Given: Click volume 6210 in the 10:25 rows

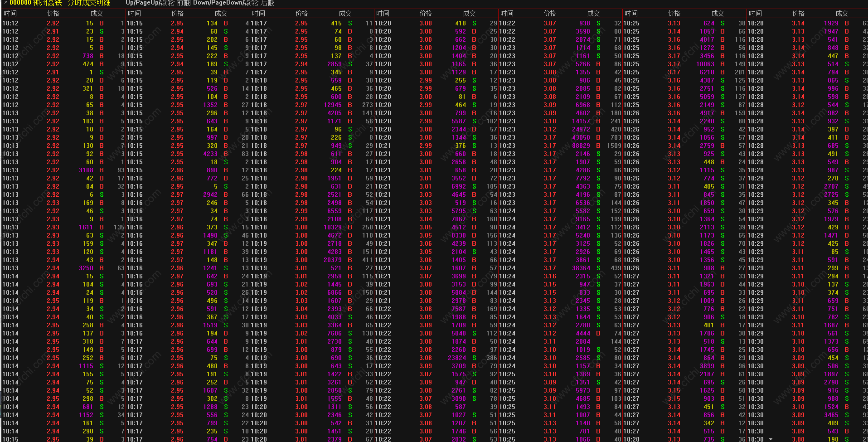Looking at the screenshot, I should [x=707, y=72].
